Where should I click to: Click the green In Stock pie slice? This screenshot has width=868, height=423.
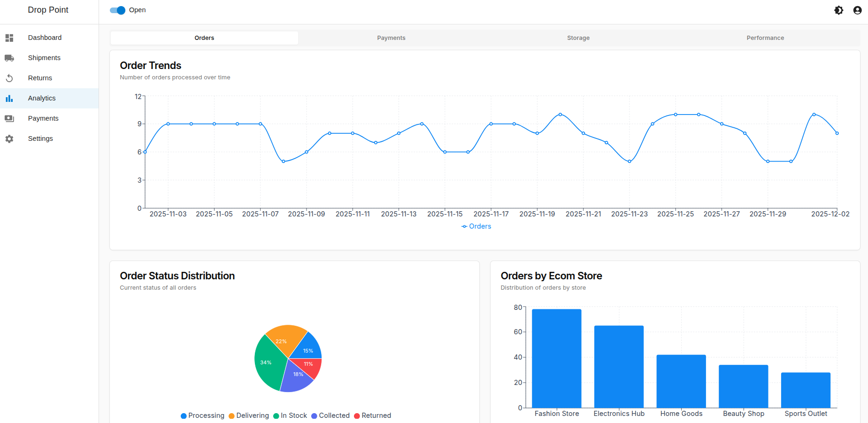(x=268, y=364)
